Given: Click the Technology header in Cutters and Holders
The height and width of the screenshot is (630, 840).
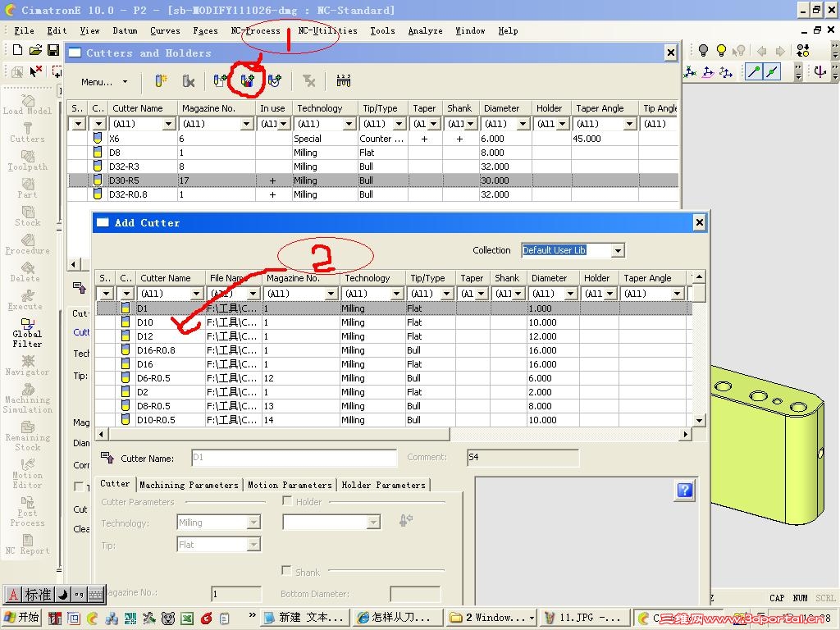Looking at the screenshot, I should (325, 108).
